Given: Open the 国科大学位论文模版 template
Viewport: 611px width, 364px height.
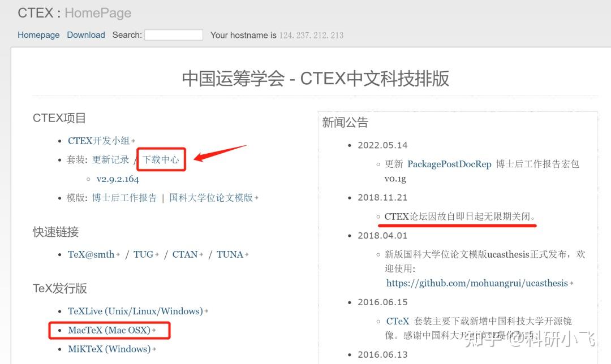Looking at the screenshot, I should coord(209,198).
